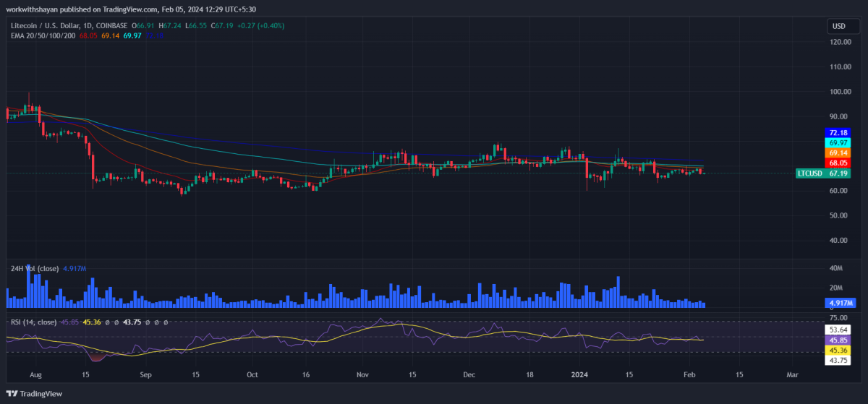Click the red 68.05 EMA price tag

pos(838,163)
